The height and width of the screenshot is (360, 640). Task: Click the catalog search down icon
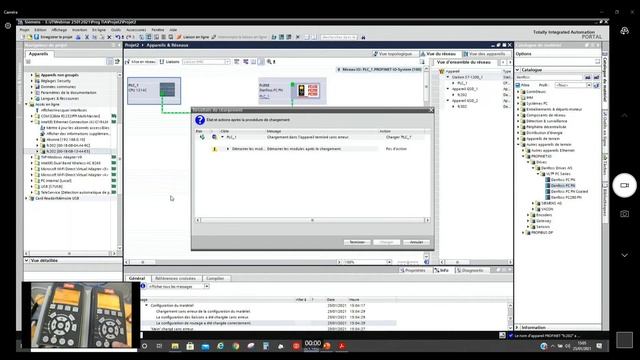point(588,77)
